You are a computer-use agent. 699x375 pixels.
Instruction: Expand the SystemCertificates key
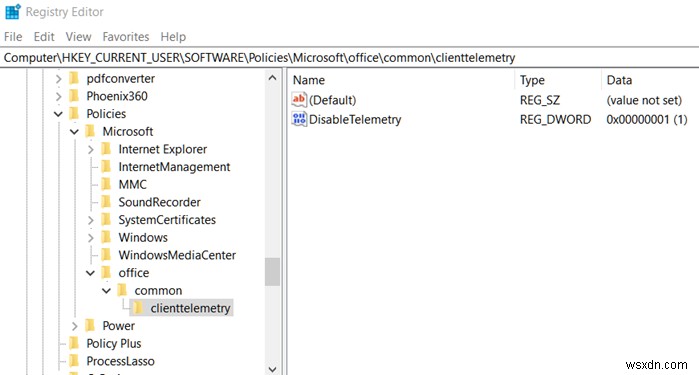coord(90,220)
